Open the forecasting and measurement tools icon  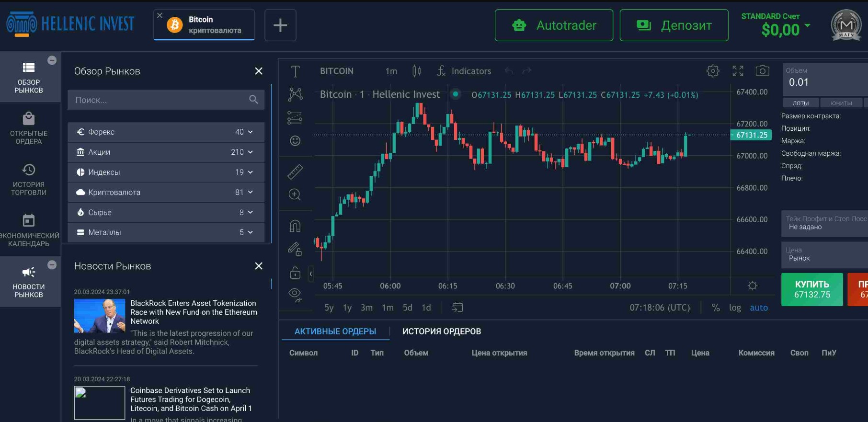(x=295, y=117)
